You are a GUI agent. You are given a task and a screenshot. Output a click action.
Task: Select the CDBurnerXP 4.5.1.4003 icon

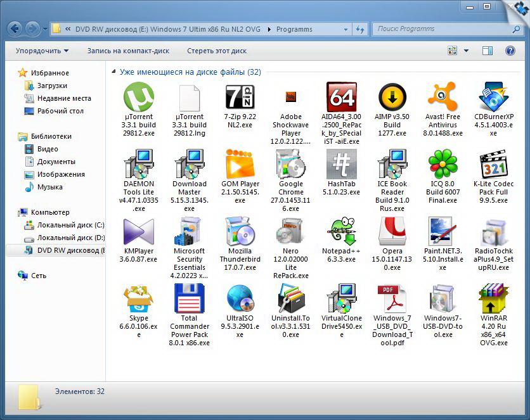pyautogui.click(x=493, y=96)
